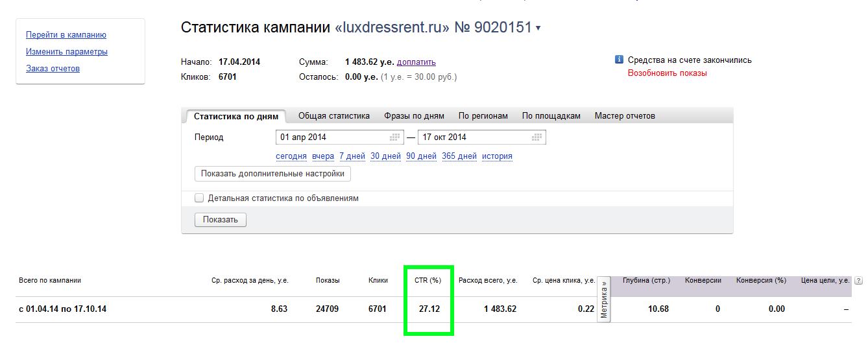
Task: Click the depth value 10.68
Action: pyautogui.click(x=658, y=309)
